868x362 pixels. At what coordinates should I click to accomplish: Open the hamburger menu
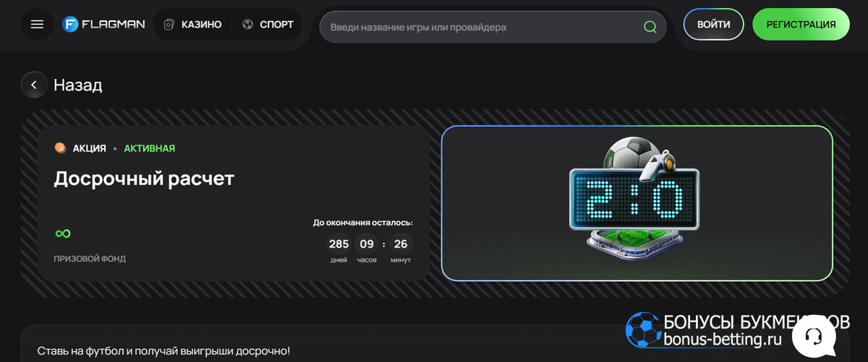37,25
